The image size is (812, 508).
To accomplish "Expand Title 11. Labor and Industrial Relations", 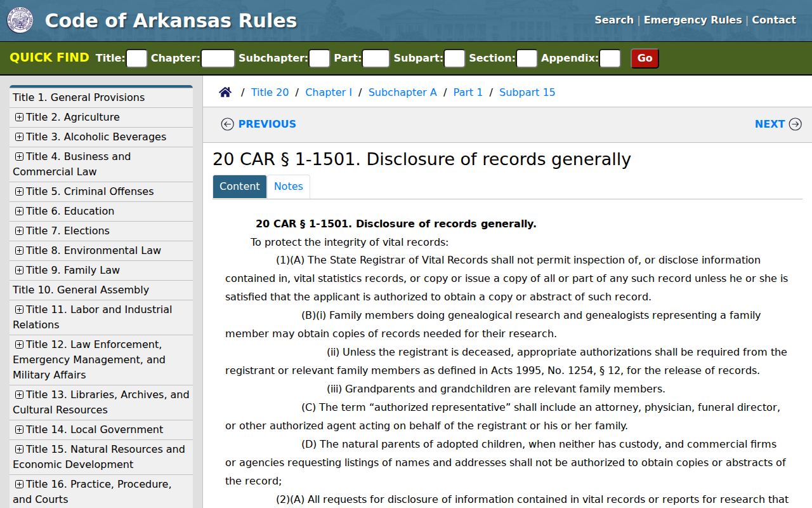I will (x=19, y=309).
